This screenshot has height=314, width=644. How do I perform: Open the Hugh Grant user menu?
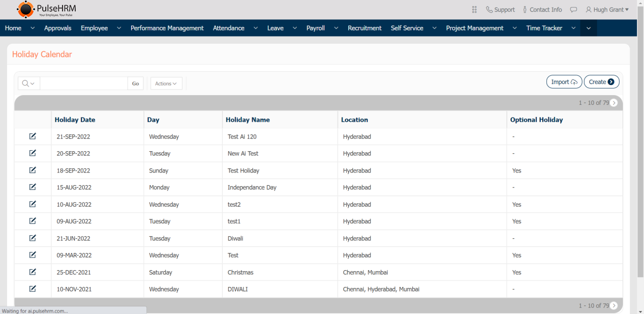(607, 10)
